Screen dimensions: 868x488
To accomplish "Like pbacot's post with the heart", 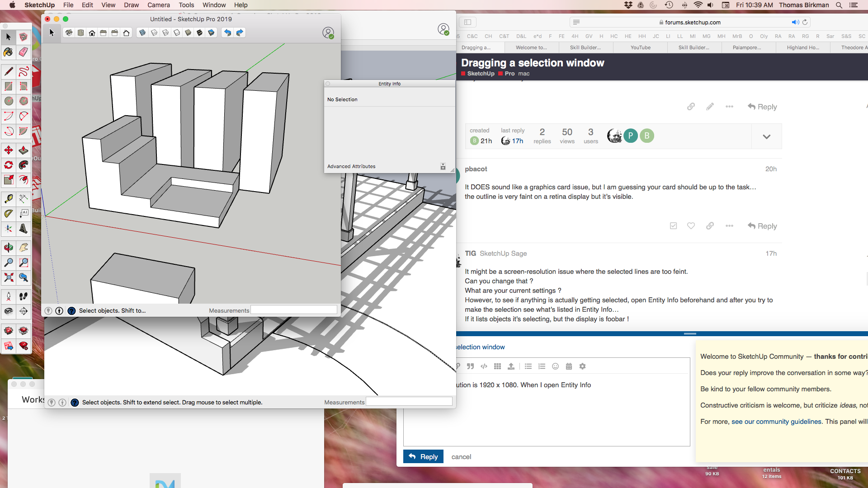I will coord(691,226).
